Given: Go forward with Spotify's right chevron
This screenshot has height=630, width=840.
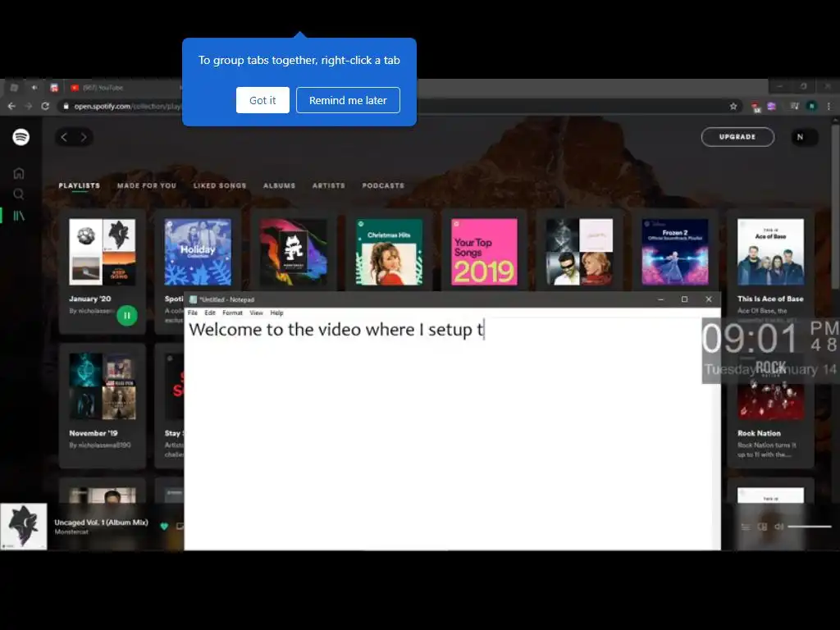Looking at the screenshot, I should point(84,137).
